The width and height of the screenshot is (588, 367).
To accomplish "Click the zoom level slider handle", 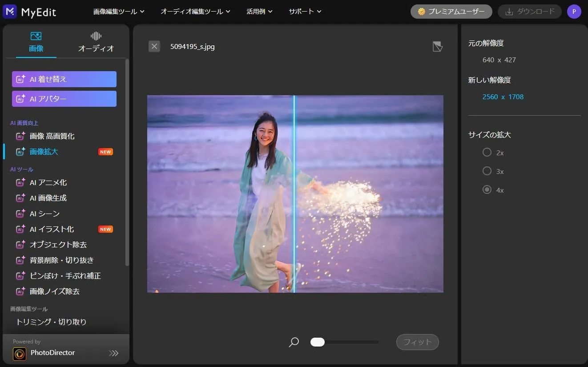I will click(318, 342).
